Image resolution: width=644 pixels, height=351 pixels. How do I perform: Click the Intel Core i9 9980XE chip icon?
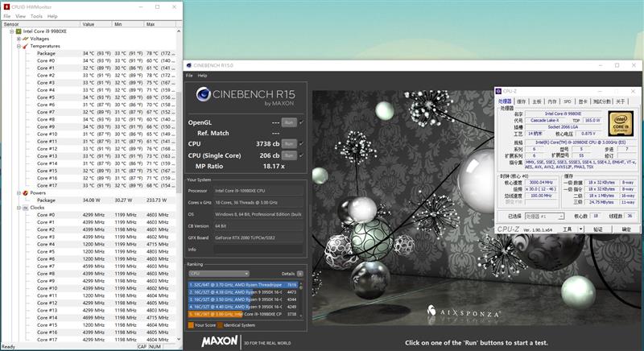pyautogui.click(x=19, y=31)
